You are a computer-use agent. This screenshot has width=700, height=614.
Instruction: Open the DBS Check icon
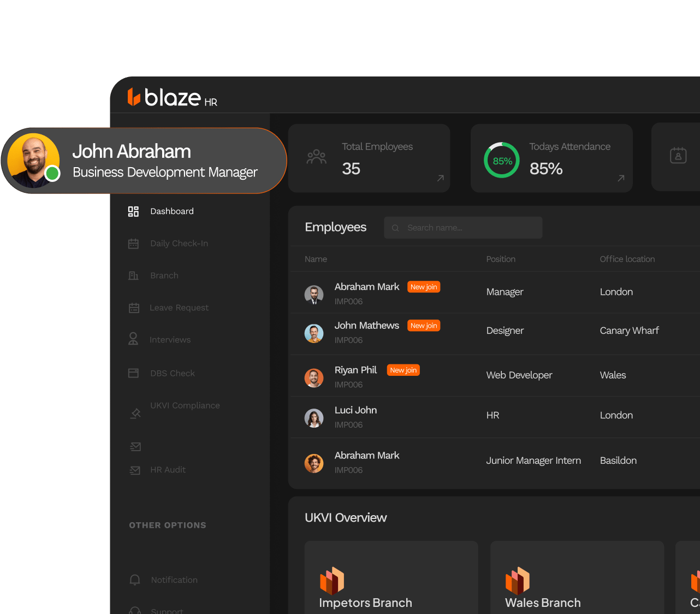pyautogui.click(x=133, y=373)
